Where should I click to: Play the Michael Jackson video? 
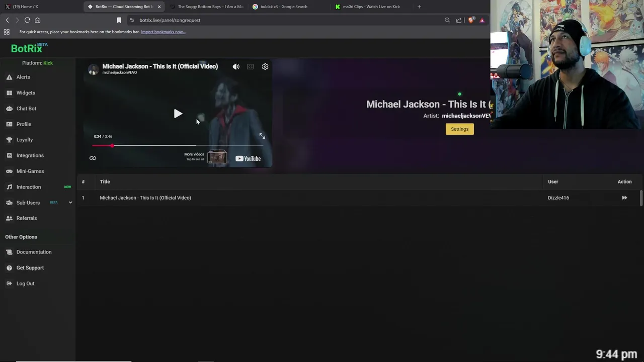tap(178, 114)
